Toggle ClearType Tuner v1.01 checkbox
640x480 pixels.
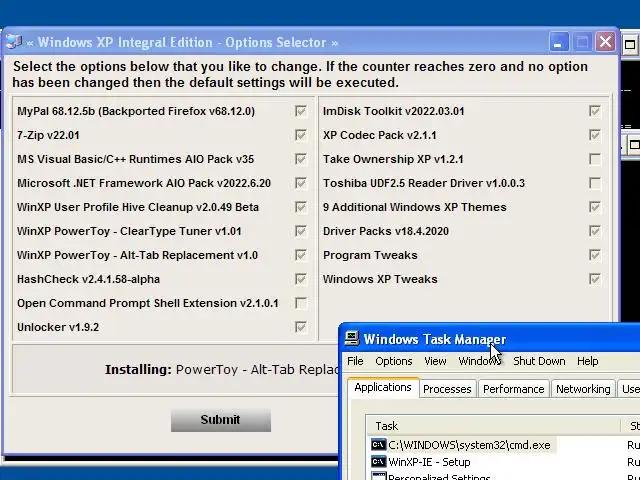pos(301,231)
